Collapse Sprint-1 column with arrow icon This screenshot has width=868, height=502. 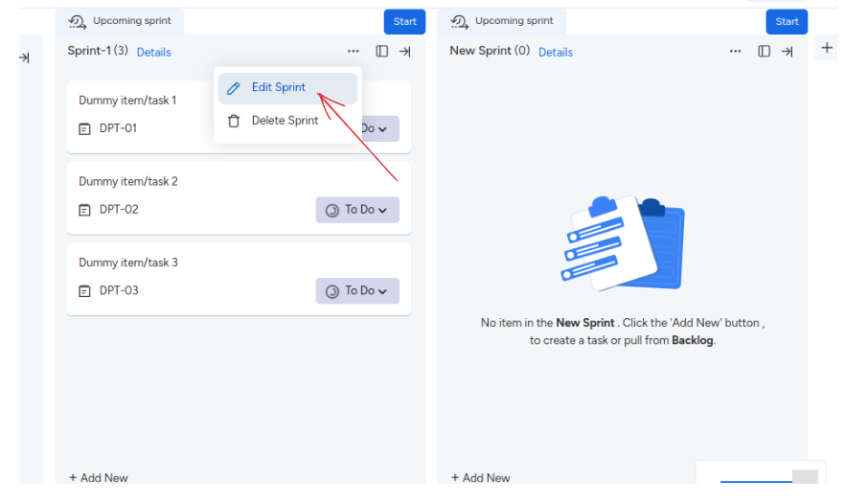405,52
